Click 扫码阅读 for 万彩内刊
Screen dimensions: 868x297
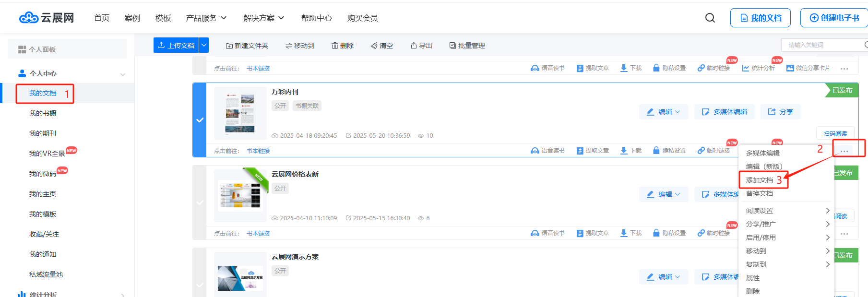coord(835,133)
